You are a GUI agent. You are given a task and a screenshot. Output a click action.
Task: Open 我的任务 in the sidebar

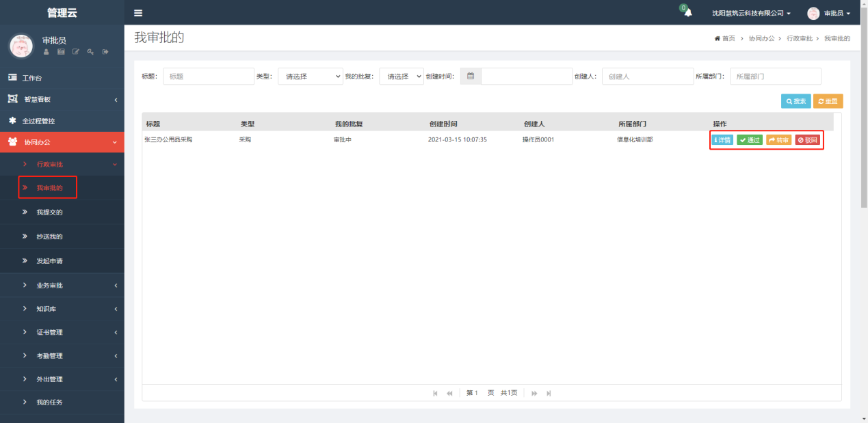62,402
